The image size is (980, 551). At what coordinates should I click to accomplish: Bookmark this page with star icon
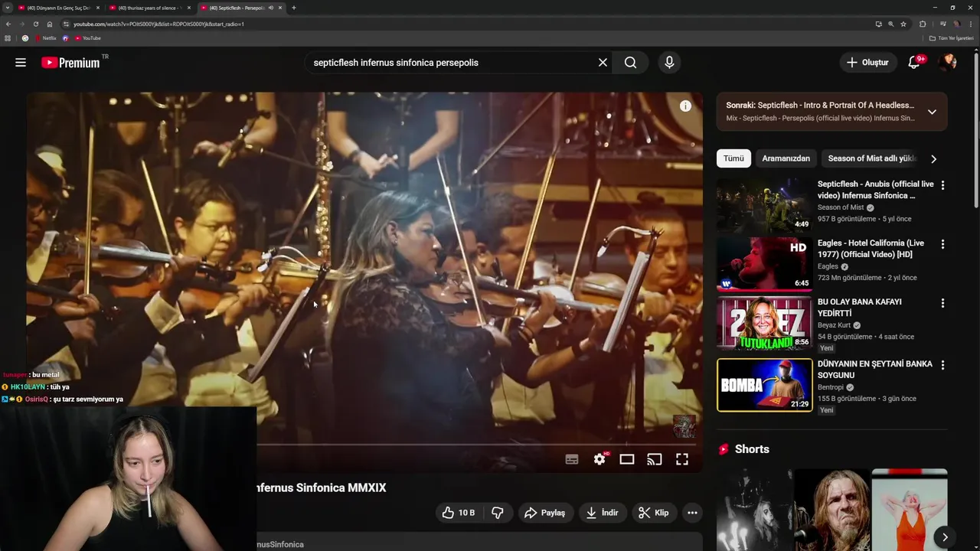coord(903,24)
